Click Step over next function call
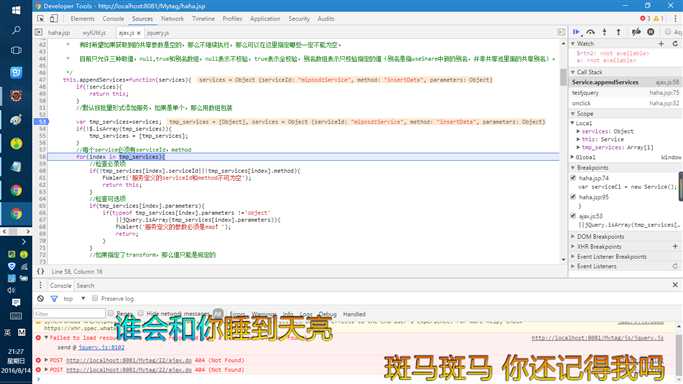 click(x=590, y=32)
